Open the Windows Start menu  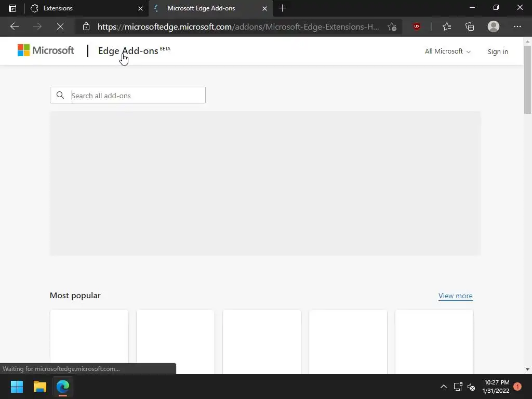[x=17, y=387]
